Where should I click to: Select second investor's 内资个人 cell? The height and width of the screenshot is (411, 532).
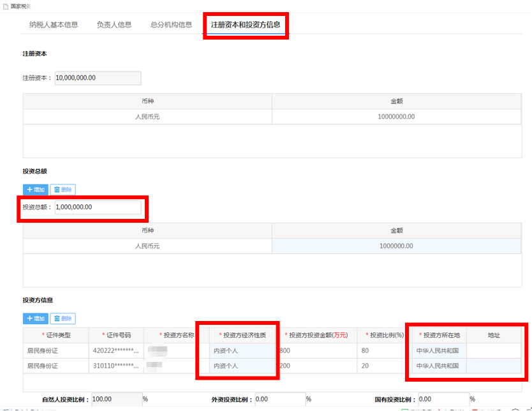pos(242,366)
